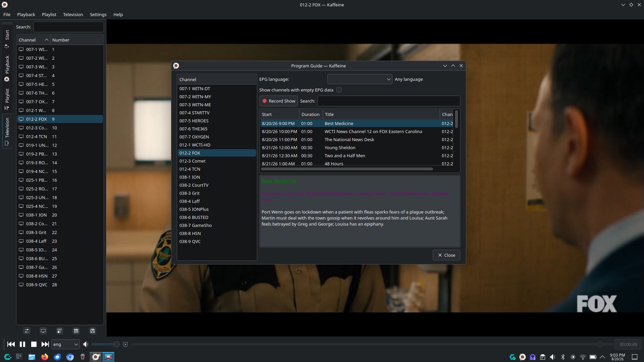Click the horizontal scrollbar in program table
The image size is (644, 362).
pyautogui.click(x=347, y=169)
